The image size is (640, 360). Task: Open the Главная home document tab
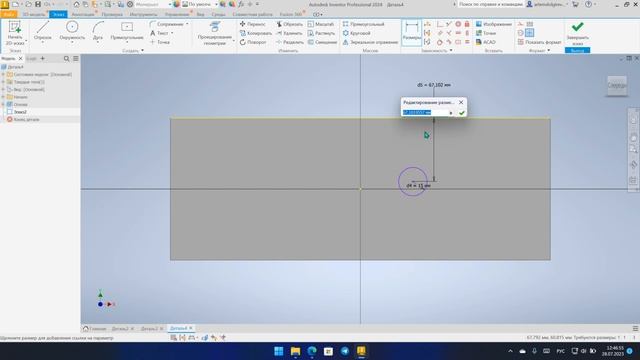pos(95,329)
